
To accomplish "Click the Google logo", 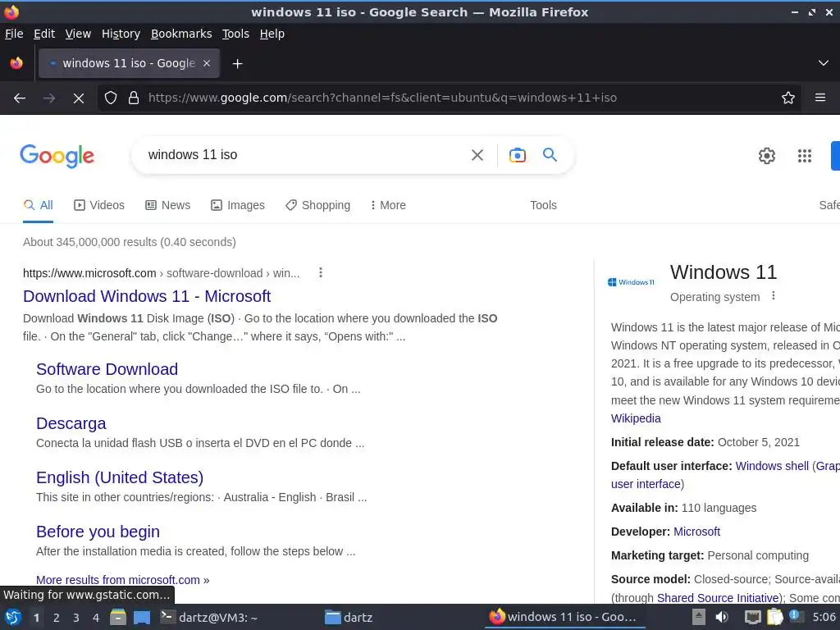I will [57, 156].
